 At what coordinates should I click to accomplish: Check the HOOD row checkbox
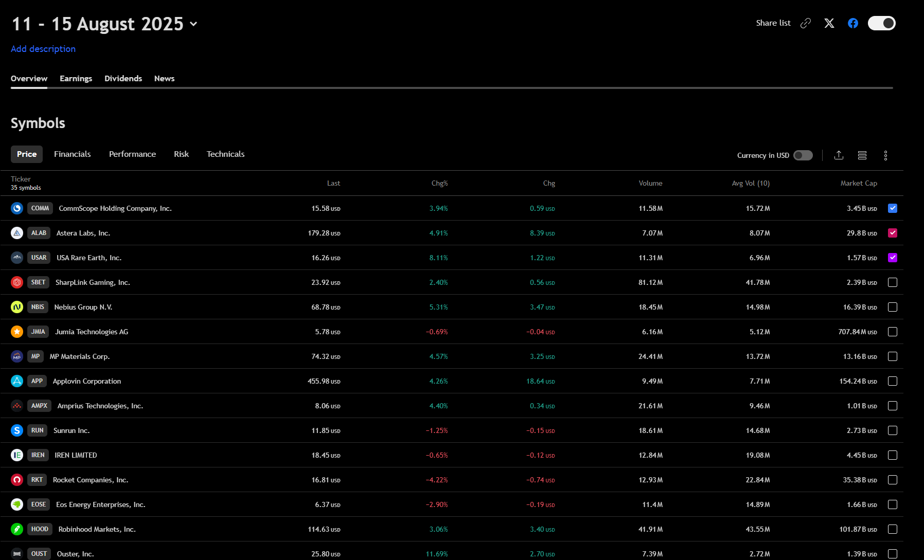click(893, 529)
